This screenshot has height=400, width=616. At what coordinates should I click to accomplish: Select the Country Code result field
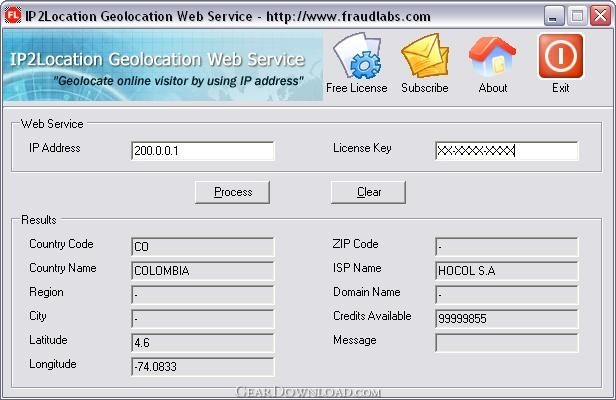[203, 247]
